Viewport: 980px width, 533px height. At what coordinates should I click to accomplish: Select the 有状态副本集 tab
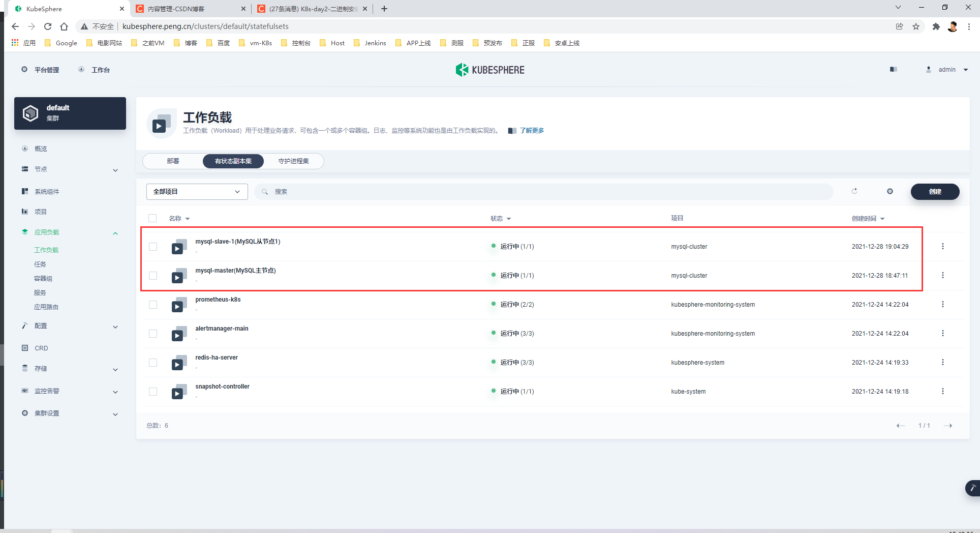[233, 161]
